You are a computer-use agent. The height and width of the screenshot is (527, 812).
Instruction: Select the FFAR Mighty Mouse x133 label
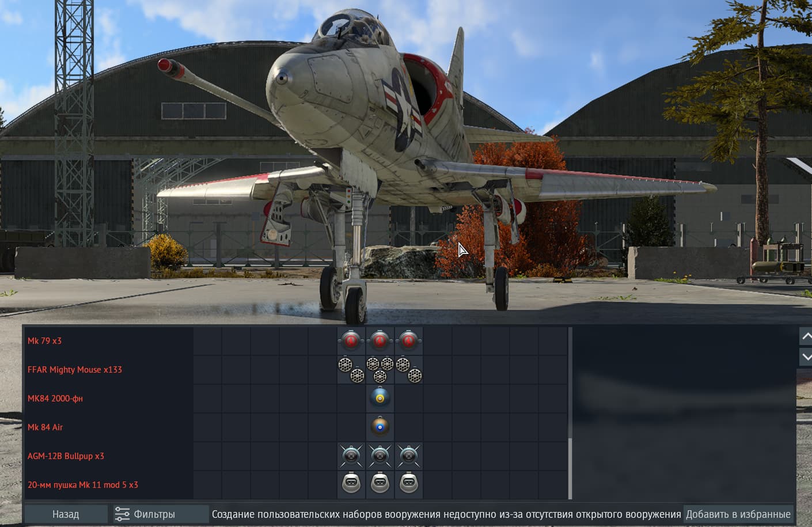click(x=75, y=370)
